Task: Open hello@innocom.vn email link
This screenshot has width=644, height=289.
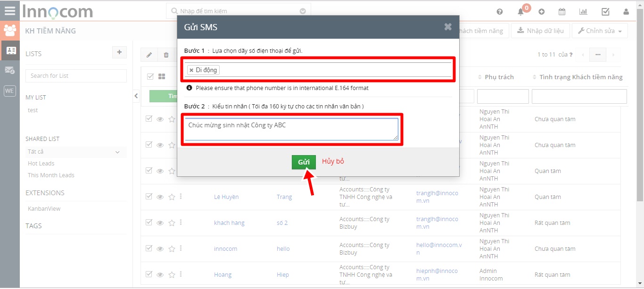Action: pyautogui.click(x=438, y=249)
